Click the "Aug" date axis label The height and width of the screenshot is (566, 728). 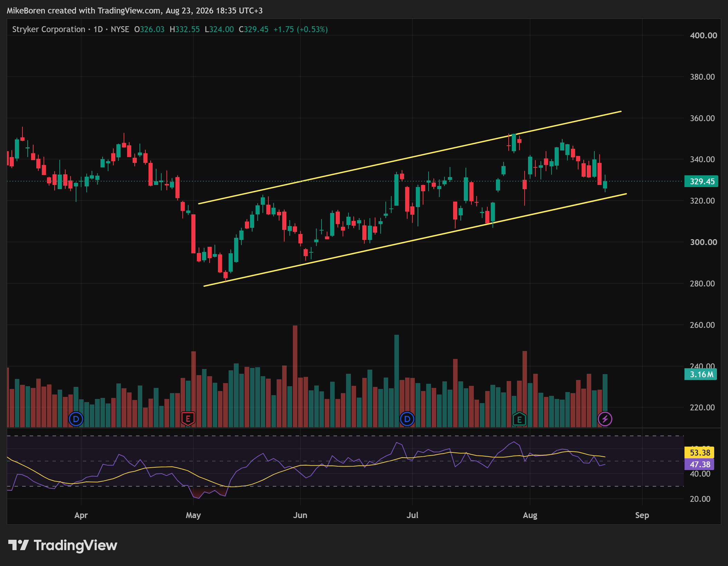(x=530, y=515)
